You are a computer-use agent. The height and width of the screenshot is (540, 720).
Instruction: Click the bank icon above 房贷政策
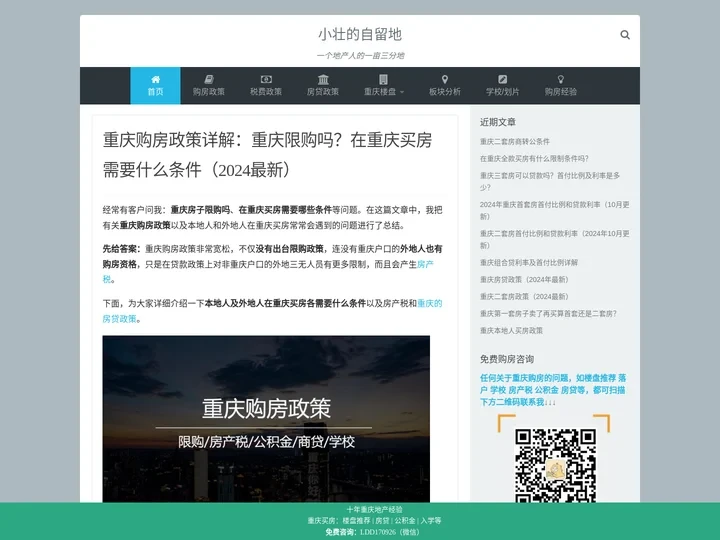[323, 79]
